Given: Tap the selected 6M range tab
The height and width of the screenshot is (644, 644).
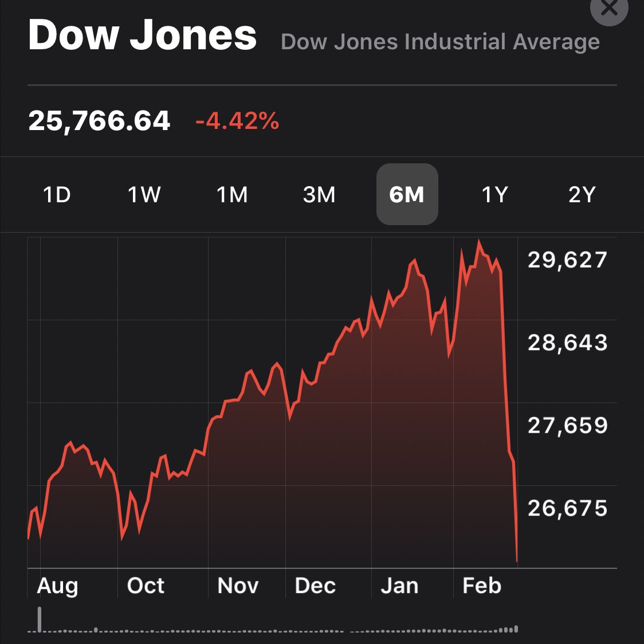Looking at the screenshot, I should coord(407,195).
